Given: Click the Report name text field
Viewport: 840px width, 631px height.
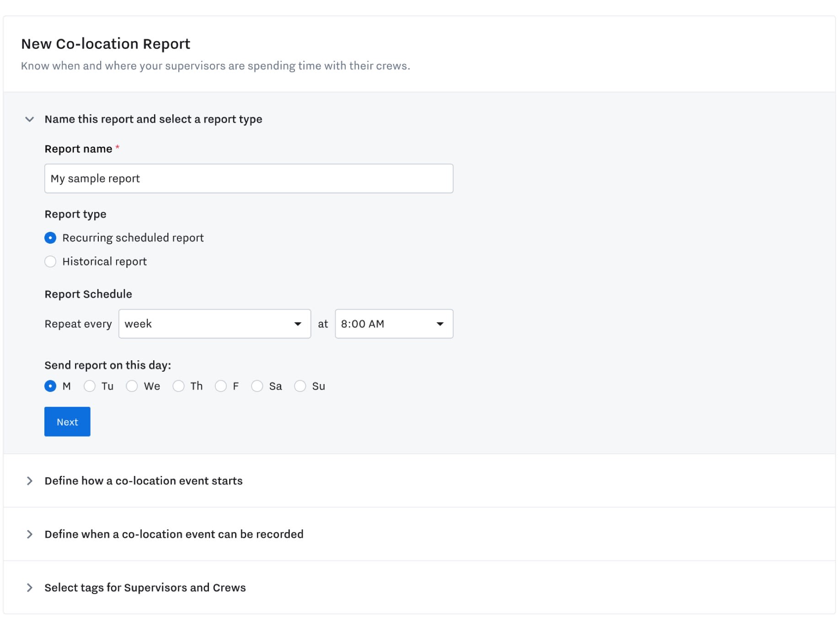Looking at the screenshot, I should pos(249,178).
